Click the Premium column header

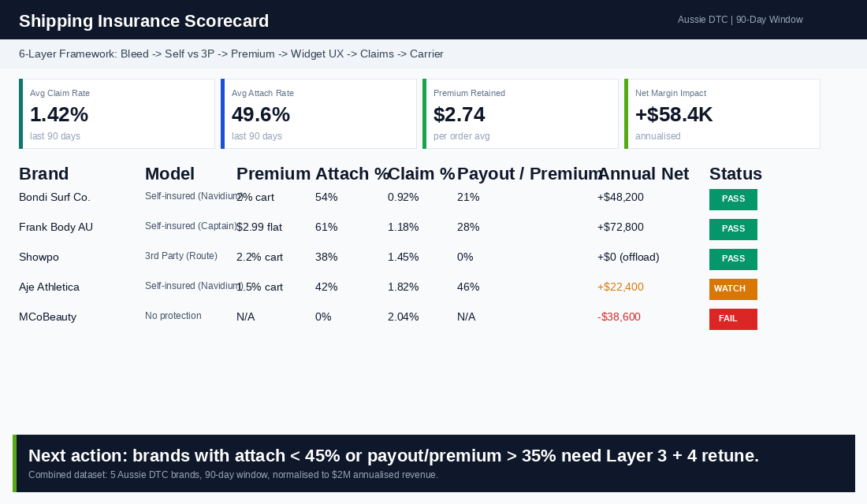(x=273, y=173)
